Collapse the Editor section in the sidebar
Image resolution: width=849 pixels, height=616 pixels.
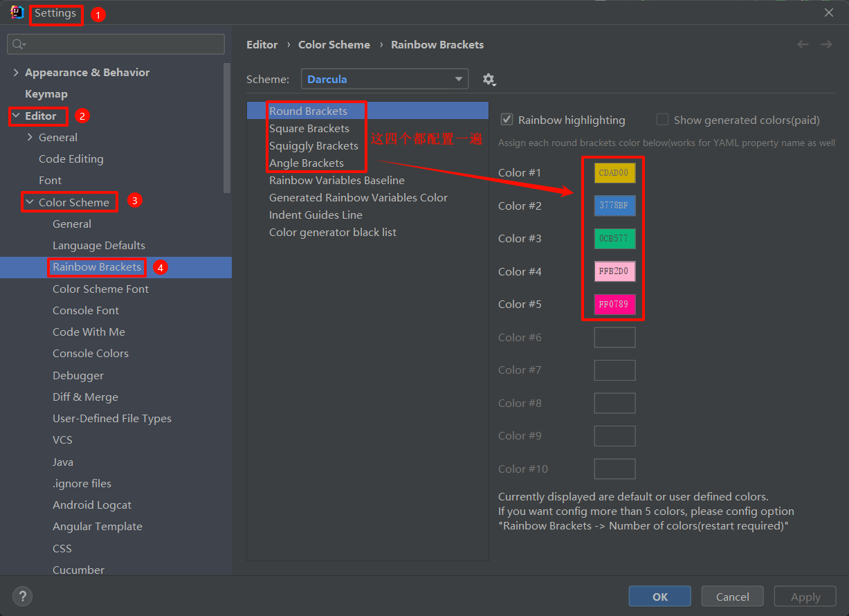point(15,116)
